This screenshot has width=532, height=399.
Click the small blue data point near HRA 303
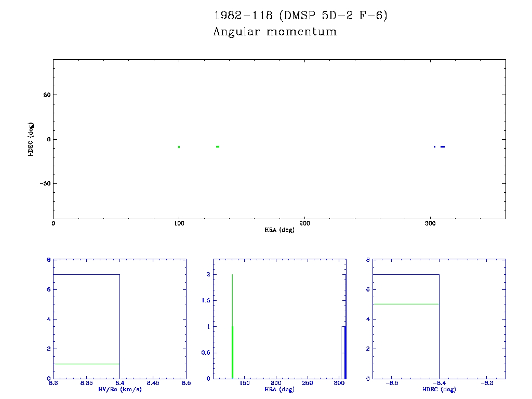tap(435, 147)
